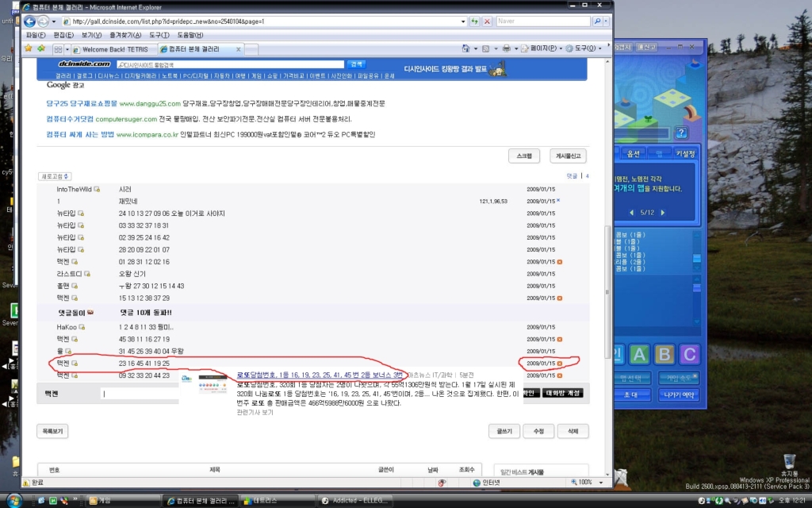Click the Print icon in IE toolbar
The height and width of the screenshot is (508, 812).
click(x=506, y=48)
